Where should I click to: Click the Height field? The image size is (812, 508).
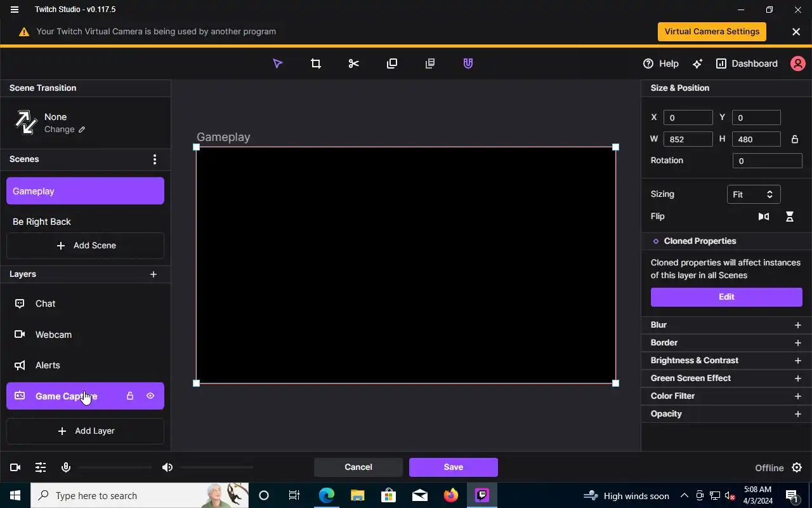(756, 139)
